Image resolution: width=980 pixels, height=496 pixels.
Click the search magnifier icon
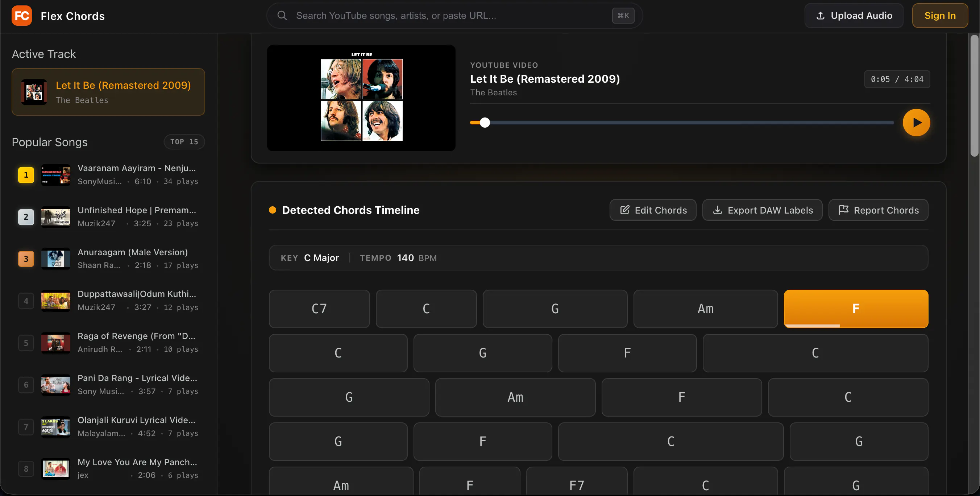point(282,16)
